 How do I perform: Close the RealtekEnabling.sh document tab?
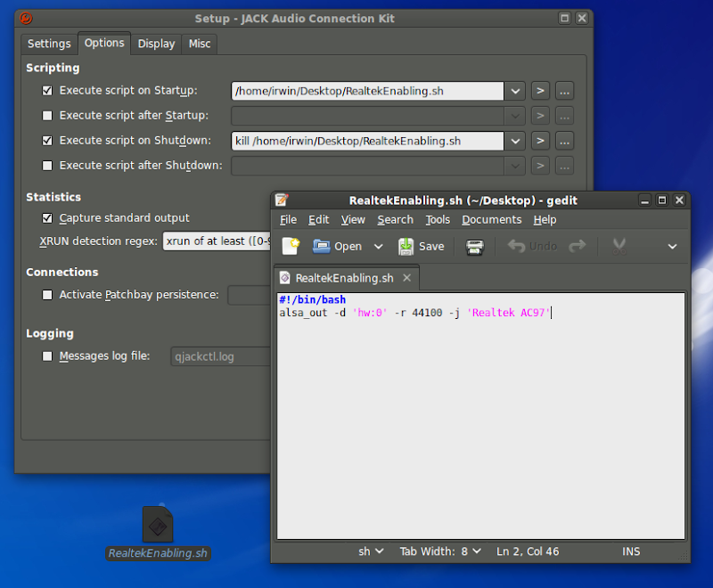407,278
